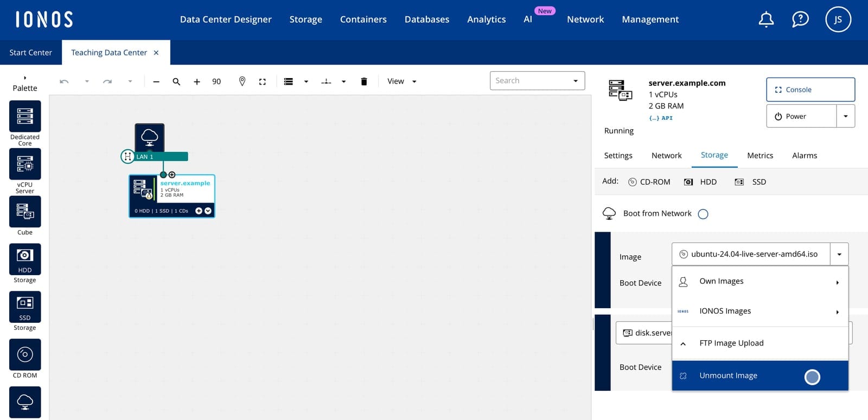868x420 pixels.
Task: Add an HDD volume
Action: point(700,182)
